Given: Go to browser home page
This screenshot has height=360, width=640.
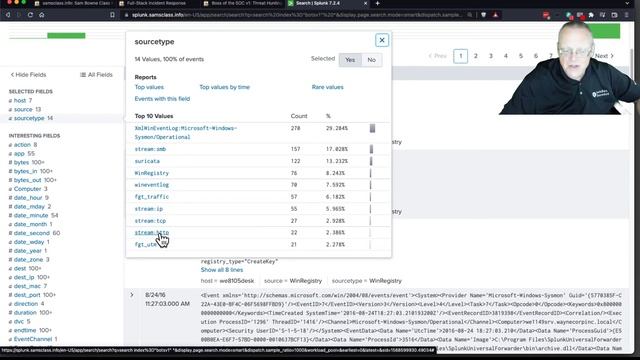Looking at the screenshot, I should 42,15.
